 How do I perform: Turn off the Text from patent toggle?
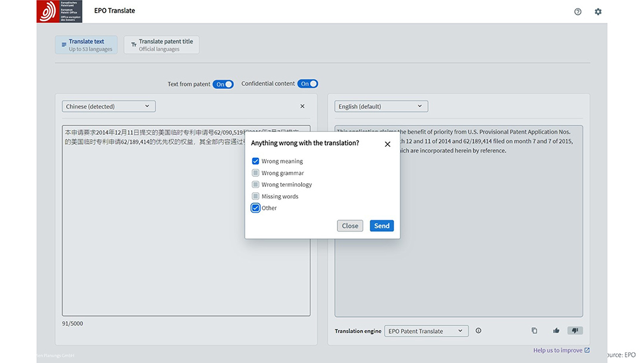pyautogui.click(x=224, y=84)
